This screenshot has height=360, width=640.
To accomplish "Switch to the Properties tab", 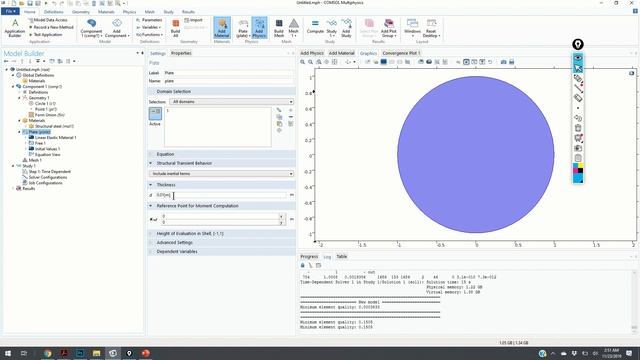I will pos(181,53).
